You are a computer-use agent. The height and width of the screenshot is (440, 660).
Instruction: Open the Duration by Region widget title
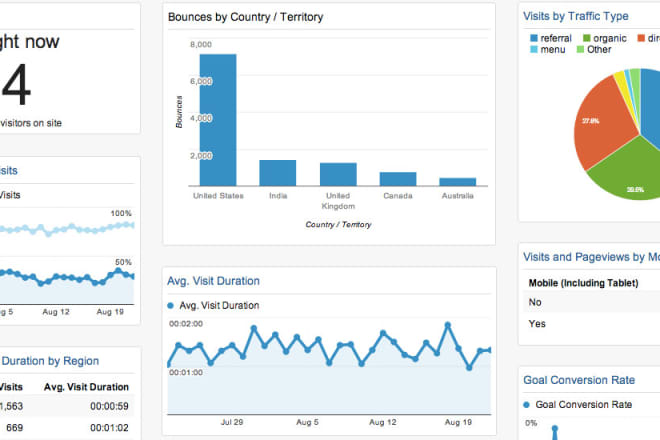[x=50, y=361]
